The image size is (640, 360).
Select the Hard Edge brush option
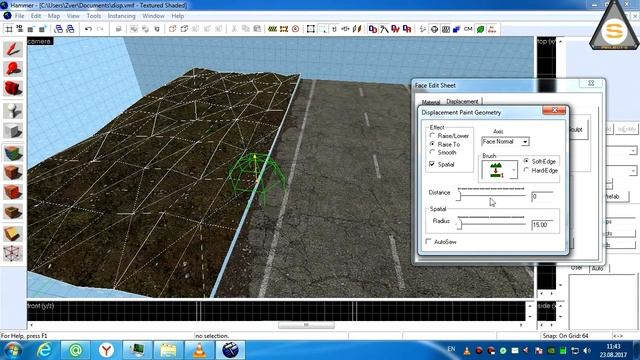[x=540, y=170]
